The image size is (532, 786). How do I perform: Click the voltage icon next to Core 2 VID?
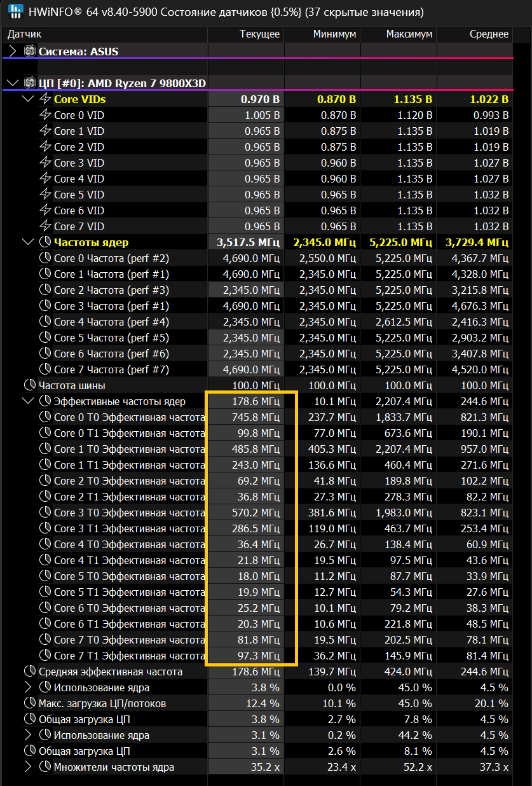pos(45,146)
